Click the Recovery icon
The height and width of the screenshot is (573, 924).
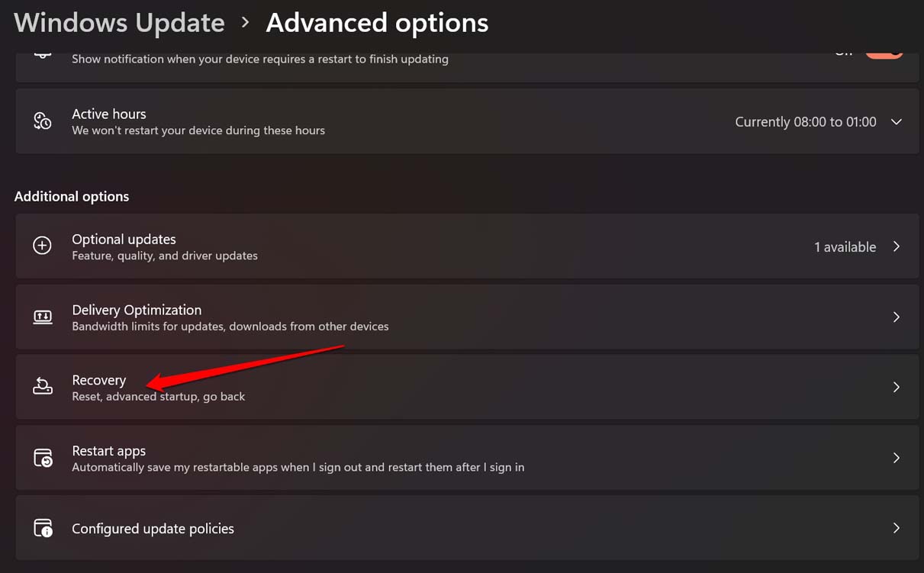pyautogui.click(x=43, y=387)
